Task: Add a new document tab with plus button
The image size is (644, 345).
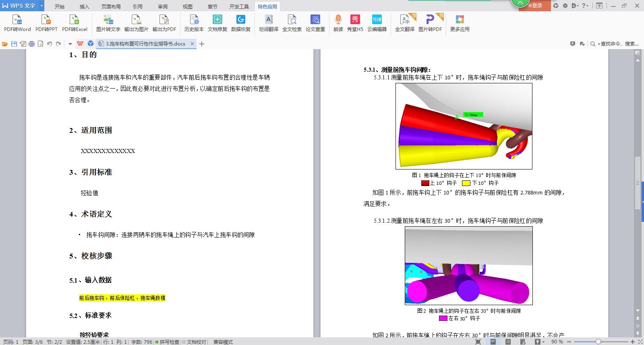Action: 202,44
